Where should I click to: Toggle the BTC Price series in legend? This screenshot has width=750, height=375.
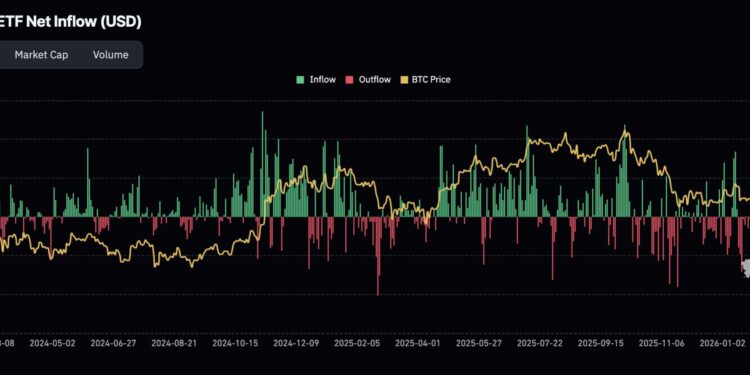[x=425, y=80]
